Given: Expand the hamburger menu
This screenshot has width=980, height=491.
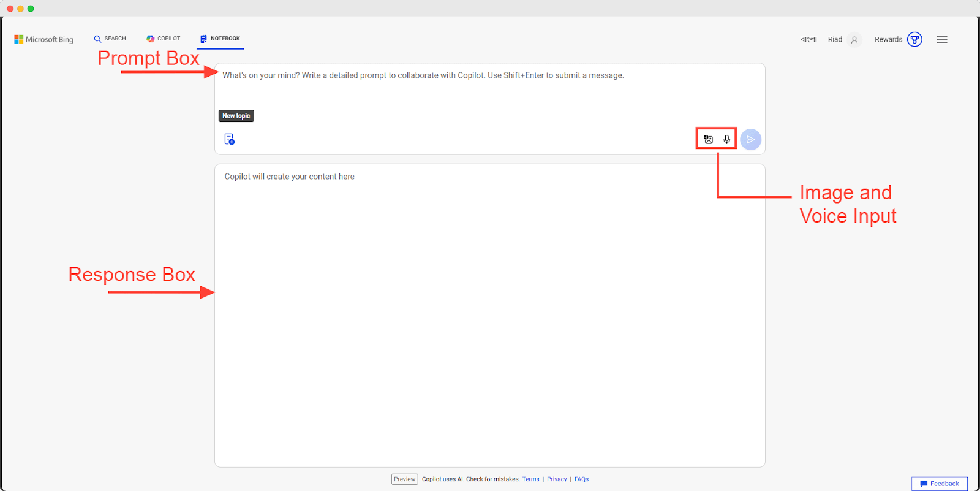Looking at the screenshot, I should pos(942,39).
